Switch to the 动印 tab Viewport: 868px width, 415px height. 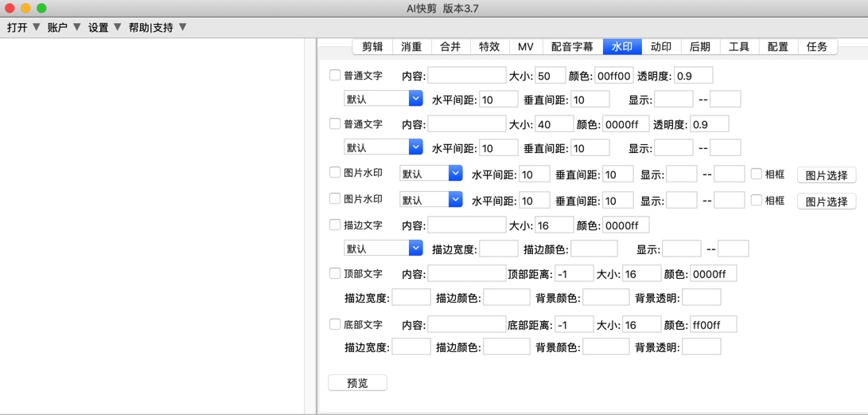click(661, 47)
